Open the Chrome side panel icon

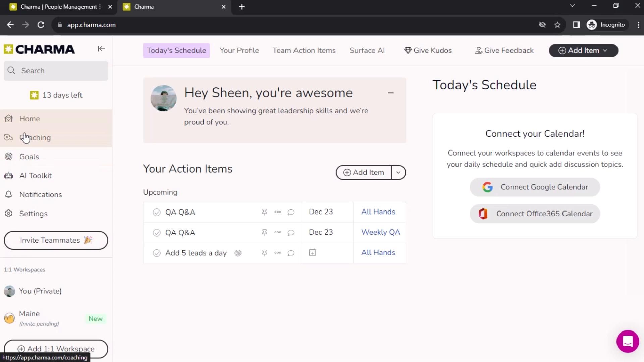576,25
